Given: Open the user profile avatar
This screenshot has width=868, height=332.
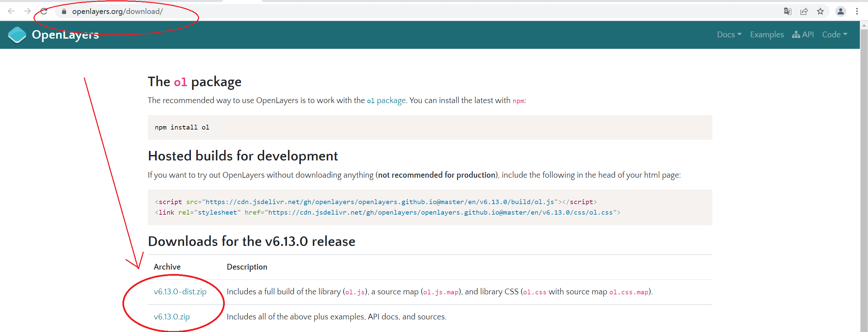Looking at the screenshot, I should 841,11.
